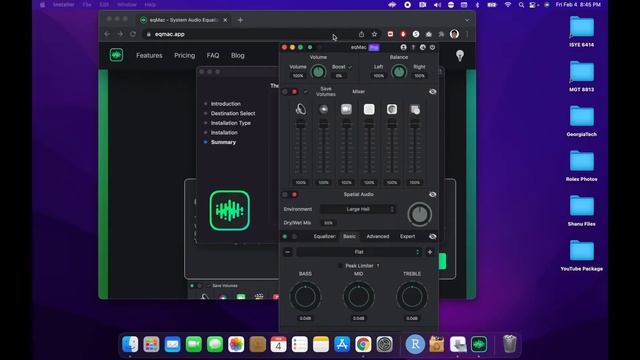Open the Flat equalizer preset dropdown
Screen dimensions: 640x360
359,252
